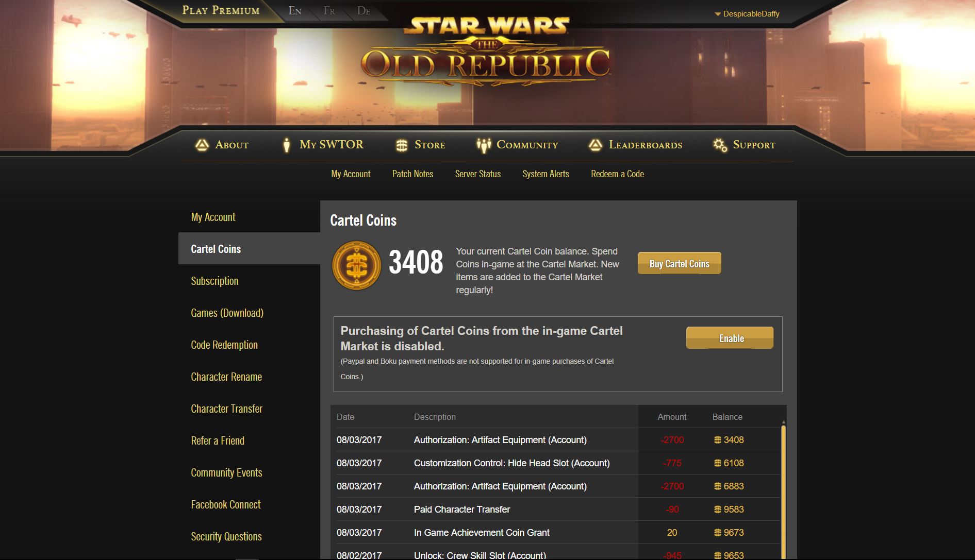Open the Patch Notes submenu tab
The width and height of the screenshot is (975, 560).
tap(412, 174)
